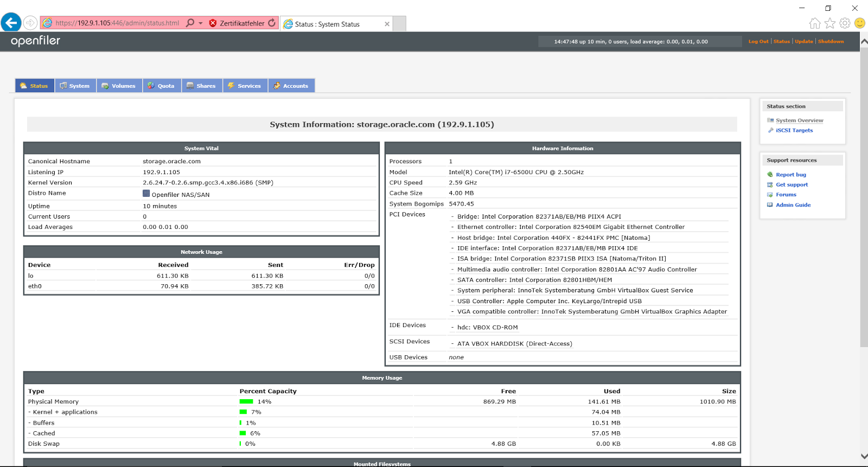This screenshot has width=868, height=467.
Task: Open the System Overview link
Action: (800, 120)
